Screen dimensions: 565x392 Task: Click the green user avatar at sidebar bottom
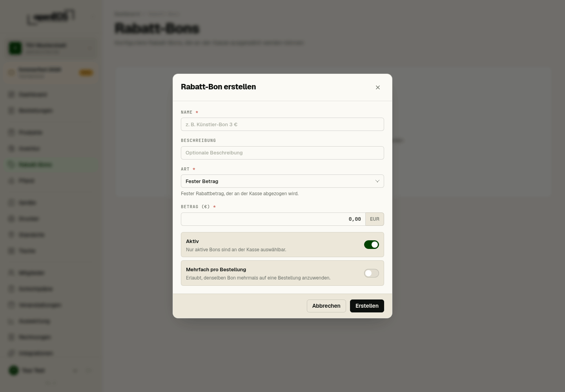tap(14, 370)
